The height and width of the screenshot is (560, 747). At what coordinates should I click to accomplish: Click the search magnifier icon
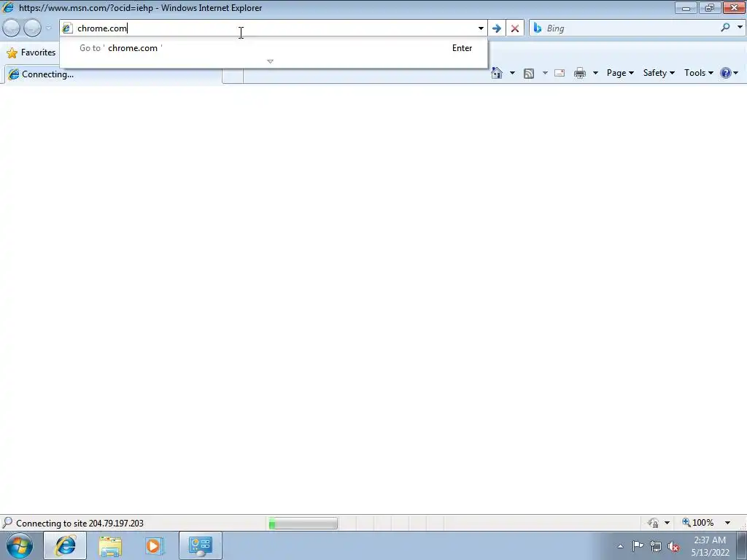coord(725,28)
